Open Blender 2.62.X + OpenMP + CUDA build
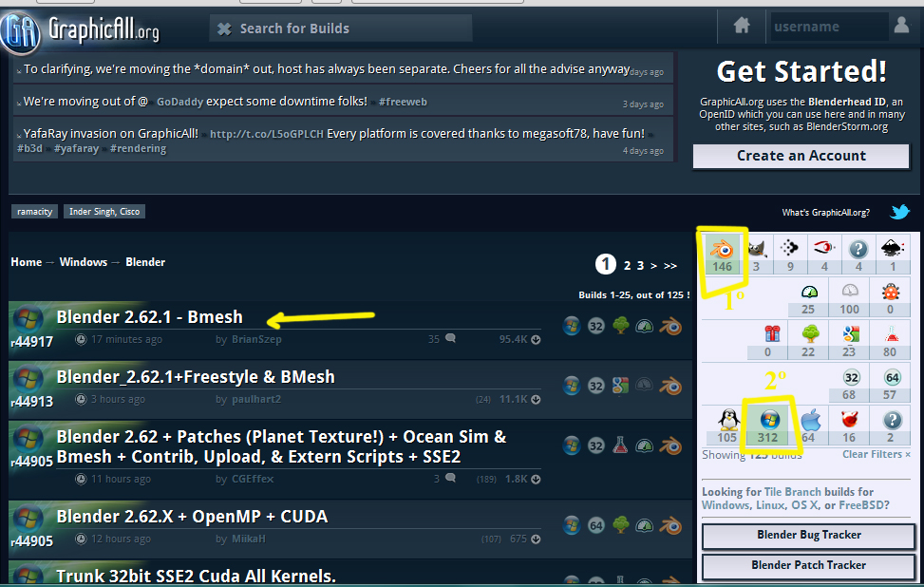The height and width of the screenshot is (587, 924). pos(192,517)
